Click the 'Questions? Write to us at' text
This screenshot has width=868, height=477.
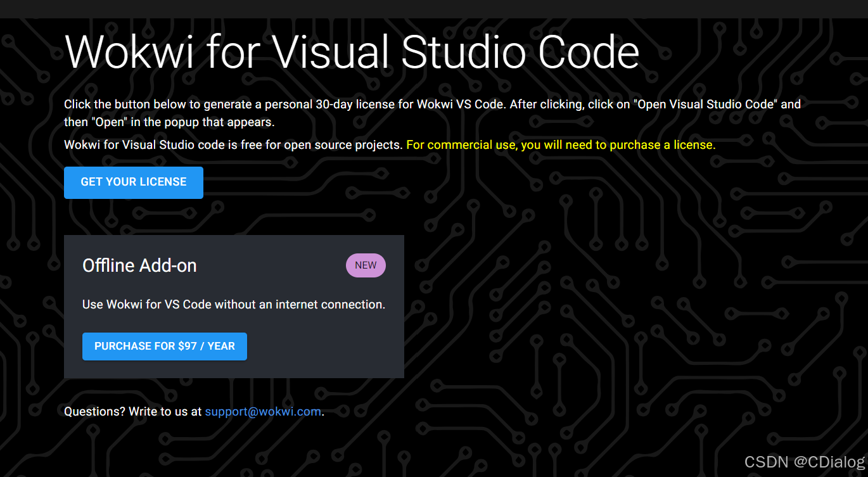tap(133, 412)
